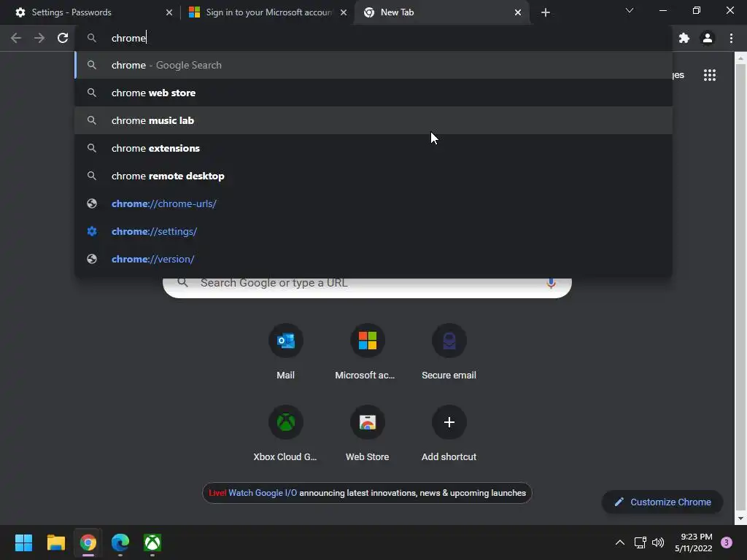Switch to the Settings - Passwords tab

[x=90, y=12]
